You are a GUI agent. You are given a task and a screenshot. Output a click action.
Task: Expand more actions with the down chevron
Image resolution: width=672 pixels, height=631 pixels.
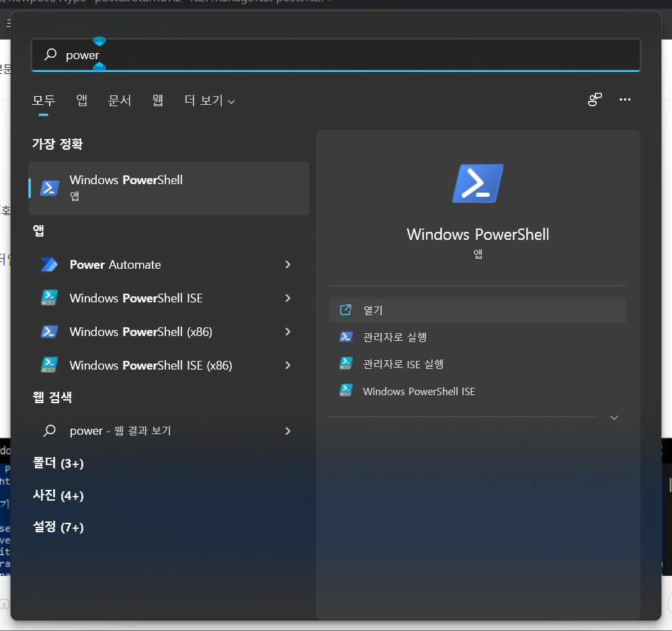[614, 417]
